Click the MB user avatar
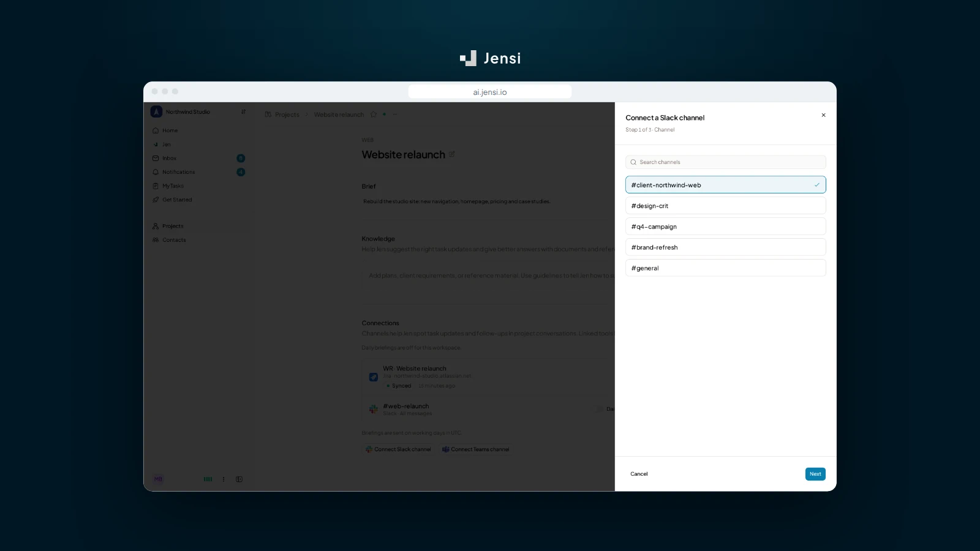This screenshot has width=980, height=551. click(158, 479)
